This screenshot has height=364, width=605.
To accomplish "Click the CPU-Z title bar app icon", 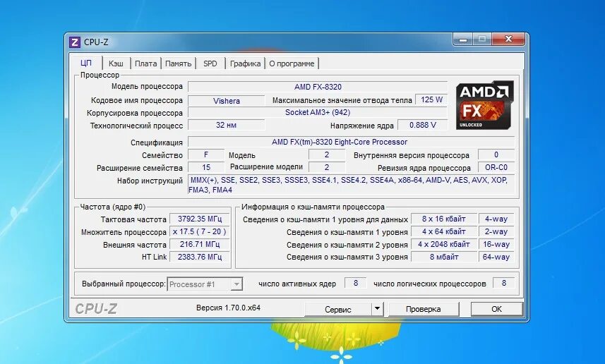I will 74,42.
